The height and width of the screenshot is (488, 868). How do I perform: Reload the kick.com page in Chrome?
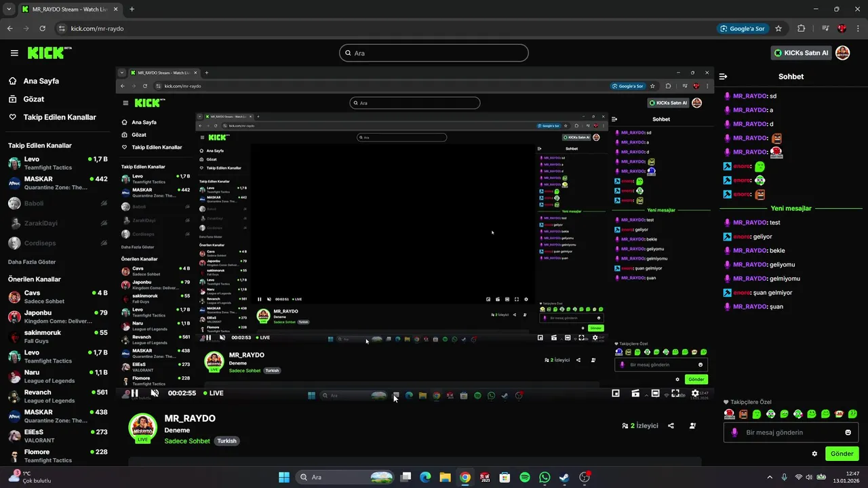[43, 28]
